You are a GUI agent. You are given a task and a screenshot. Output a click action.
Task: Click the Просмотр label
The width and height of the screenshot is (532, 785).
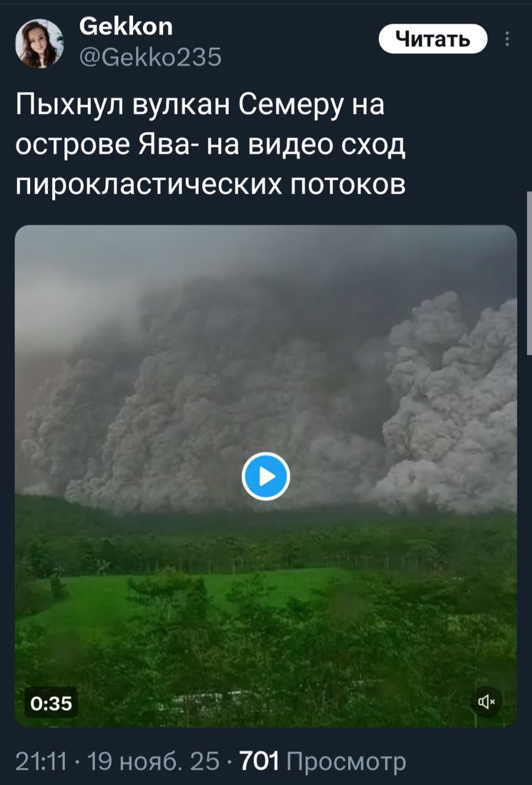click(x=346, y=762)
